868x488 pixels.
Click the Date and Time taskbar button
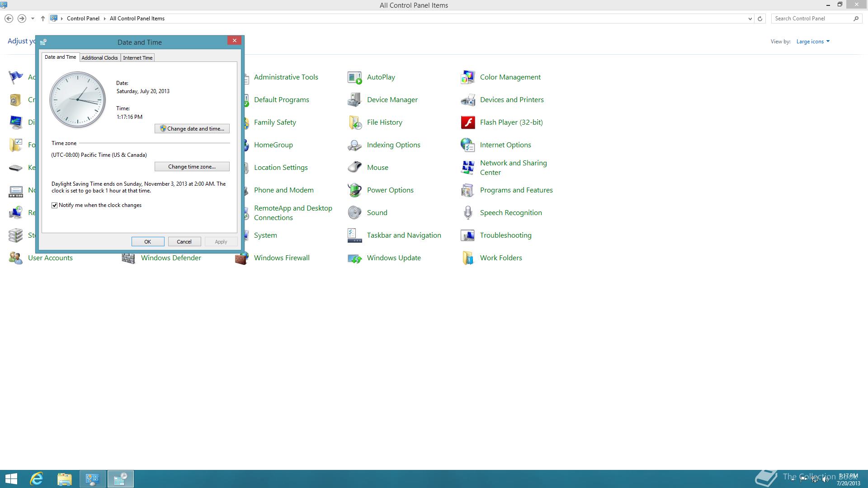click(x=120, y=479)
